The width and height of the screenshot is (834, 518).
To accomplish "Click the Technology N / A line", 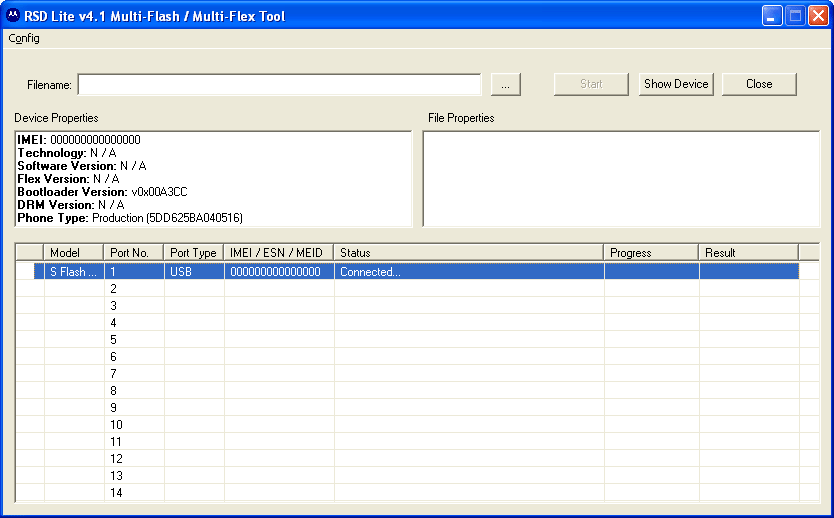I will [67, 153].
